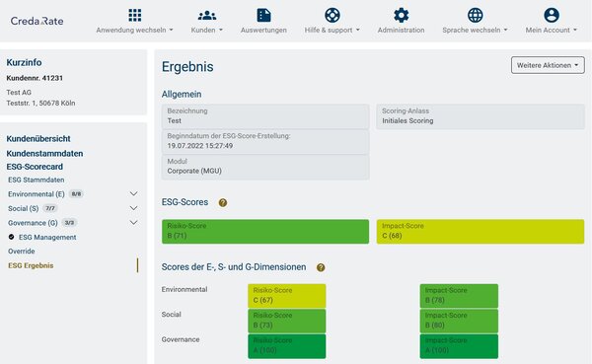
Task: Click the Hilfe & support lifebuoy icon
Action: coord(333,15)
